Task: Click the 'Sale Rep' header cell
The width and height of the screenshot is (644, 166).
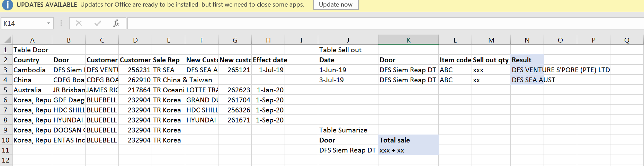Action: click(168, 60)
